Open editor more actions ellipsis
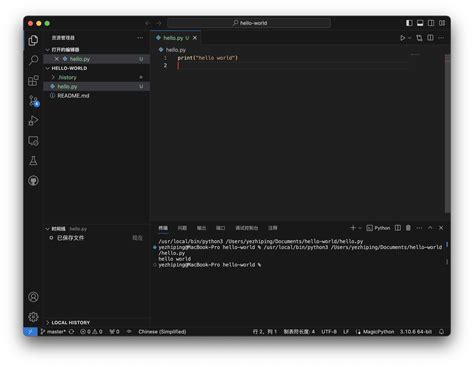The image size is (474, 367). point(441,38)
